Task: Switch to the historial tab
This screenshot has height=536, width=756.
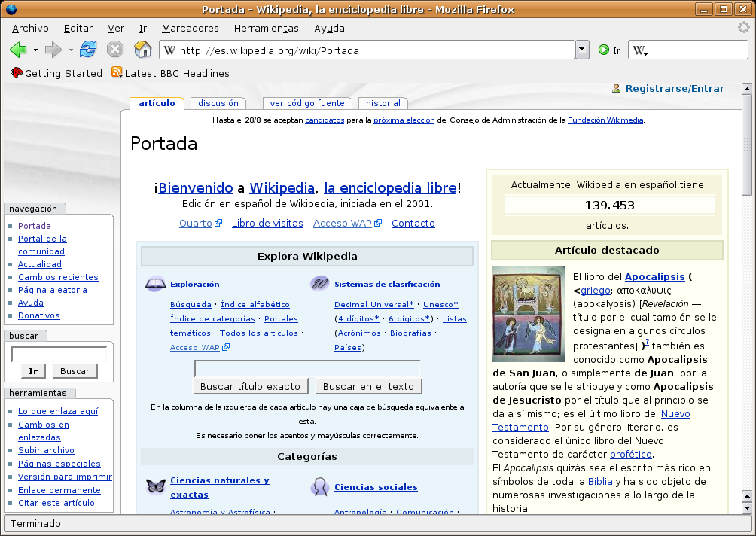Action: click(x=383, y=103)
